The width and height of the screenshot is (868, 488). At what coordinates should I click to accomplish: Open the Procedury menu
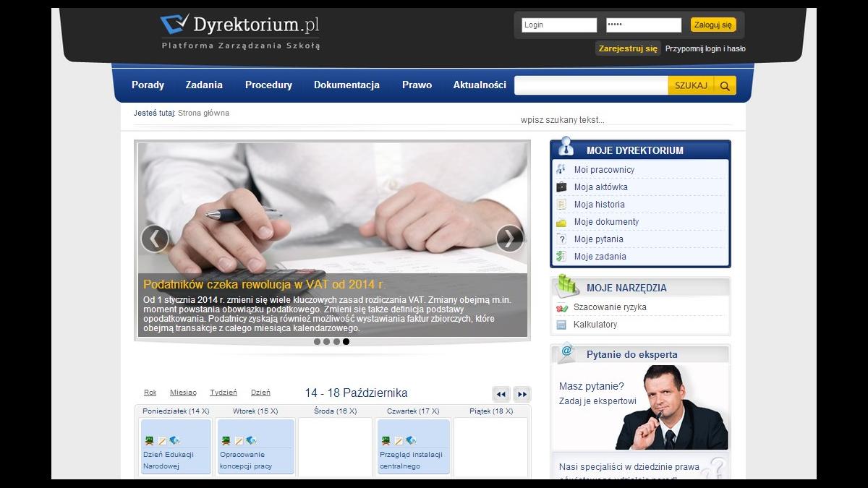pos(268,85)
